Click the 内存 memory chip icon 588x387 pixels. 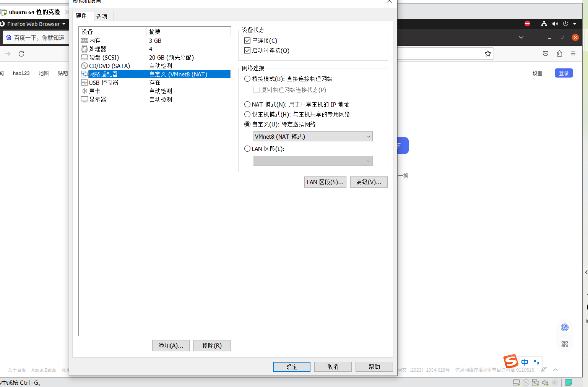pos(84,40)
